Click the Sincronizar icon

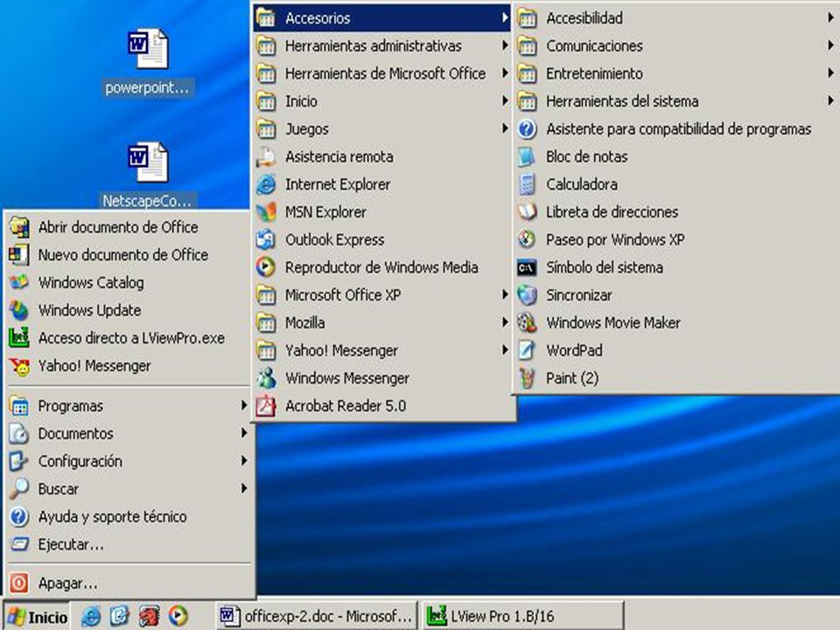coord(527,295)
